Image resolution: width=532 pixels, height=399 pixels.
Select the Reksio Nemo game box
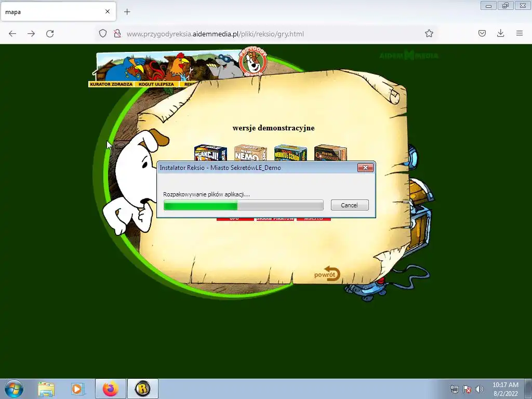tap(250, 153)
